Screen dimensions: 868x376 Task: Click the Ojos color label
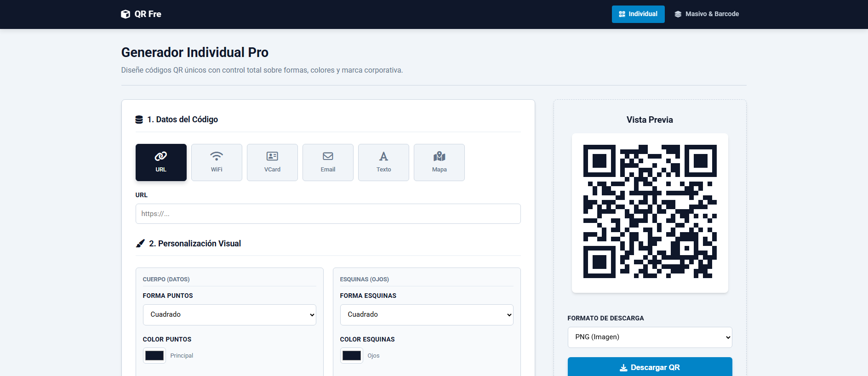click(x=373, y=356)
